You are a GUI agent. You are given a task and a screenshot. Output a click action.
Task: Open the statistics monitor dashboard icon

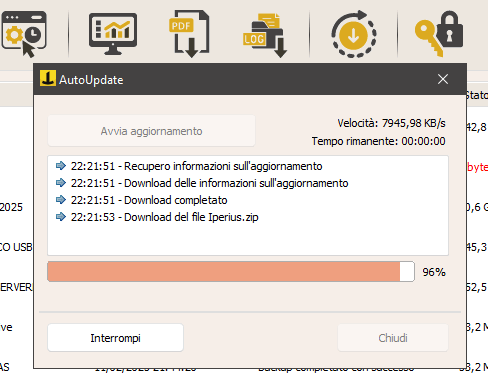(113, 34)
